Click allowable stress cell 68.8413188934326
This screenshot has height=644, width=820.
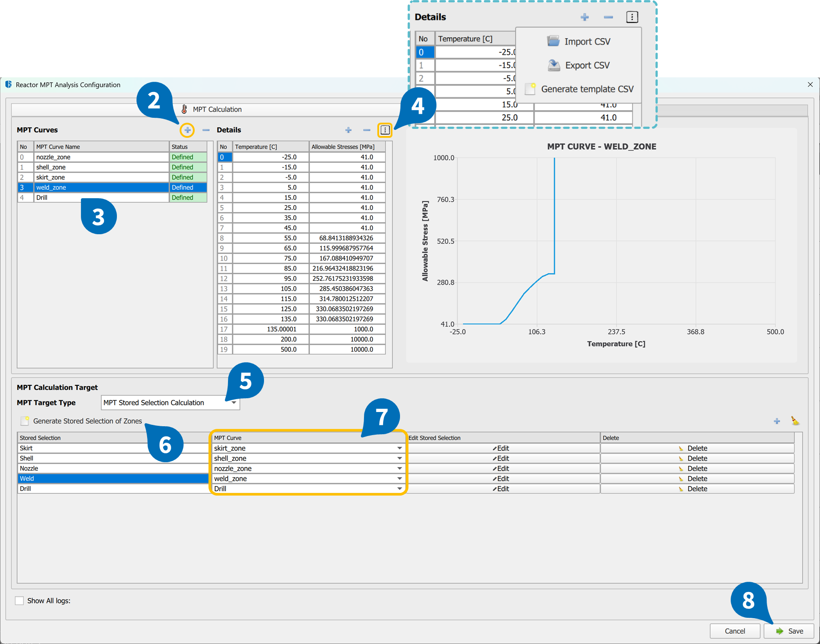347,238
